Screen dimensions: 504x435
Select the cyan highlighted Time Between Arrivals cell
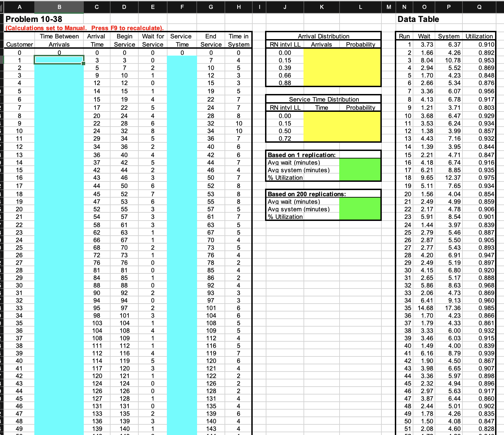[x=59, y=60]
